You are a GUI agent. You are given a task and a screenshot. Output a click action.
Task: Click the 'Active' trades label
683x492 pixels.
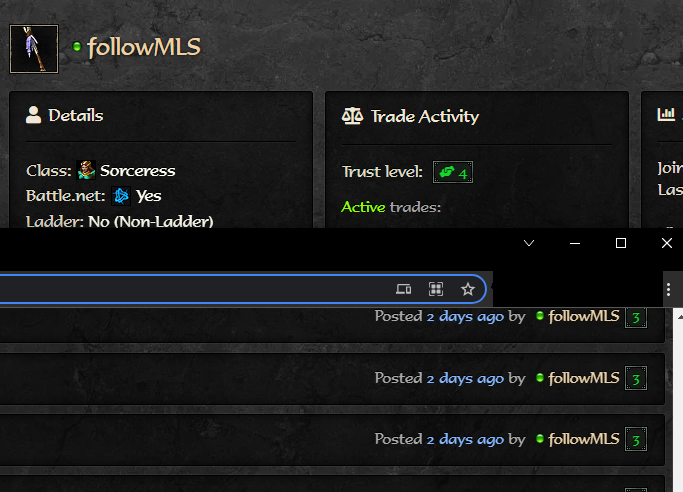[363, 207]
